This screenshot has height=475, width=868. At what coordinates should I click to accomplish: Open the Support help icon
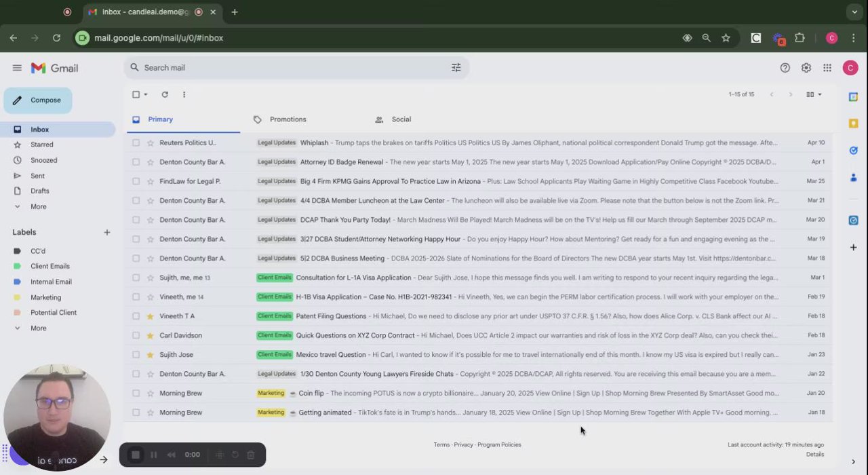(x=785, y=68)
